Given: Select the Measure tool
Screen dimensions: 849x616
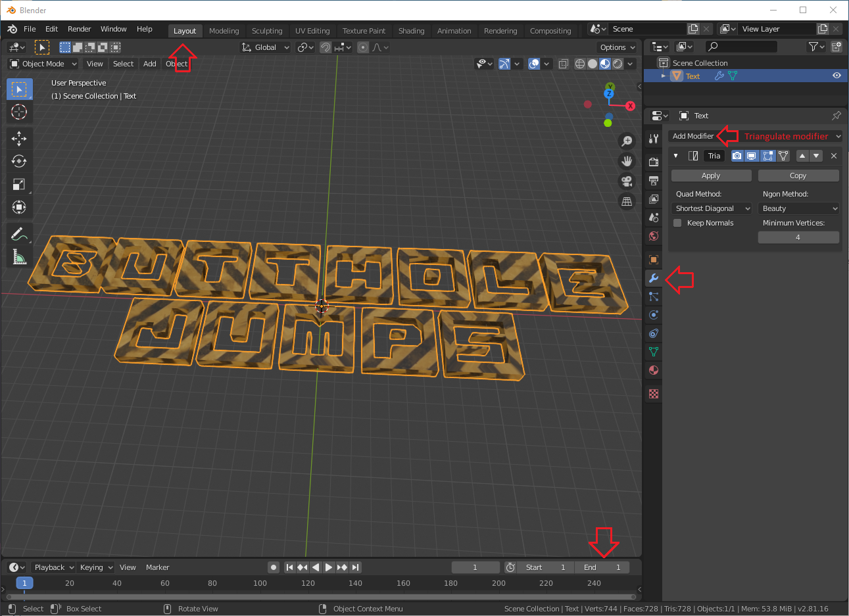Looking at the screenshot, I should click(19, 257).
